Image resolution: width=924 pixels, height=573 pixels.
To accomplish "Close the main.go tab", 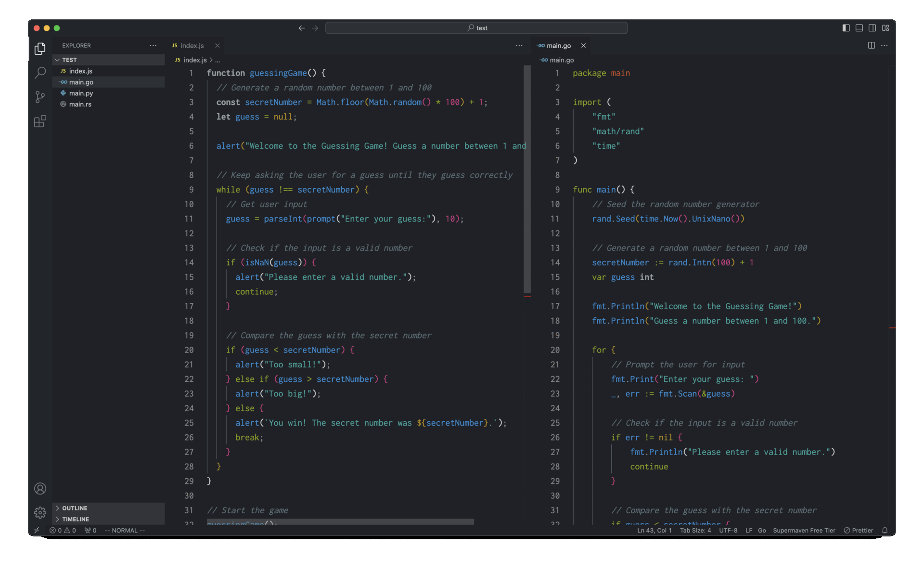I will tap(583, 46).
